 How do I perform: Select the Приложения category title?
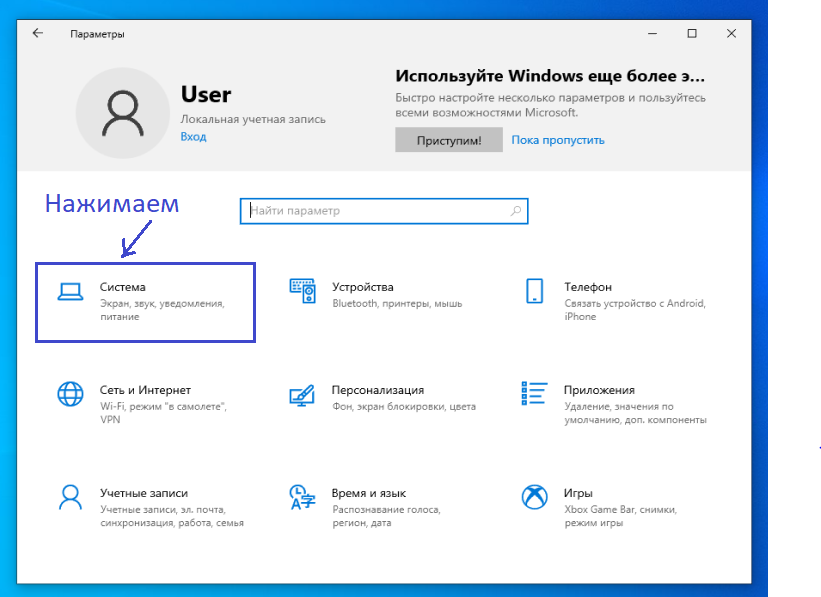point(599,390)
